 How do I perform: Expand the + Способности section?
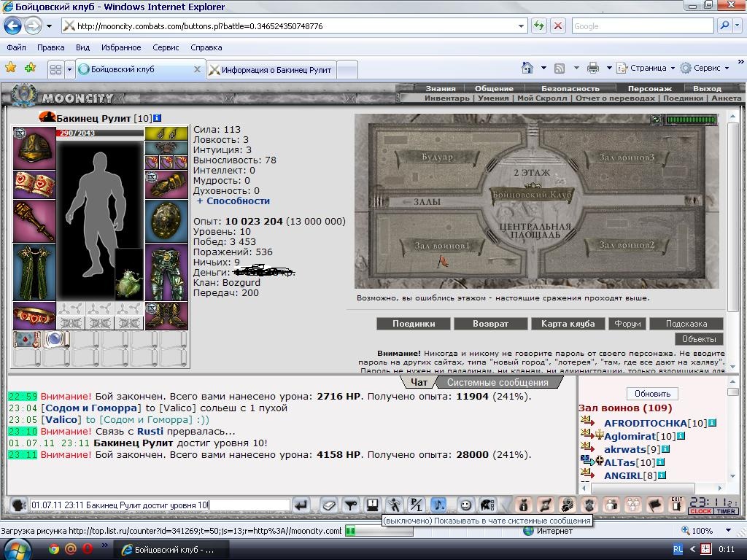point(233,201)
